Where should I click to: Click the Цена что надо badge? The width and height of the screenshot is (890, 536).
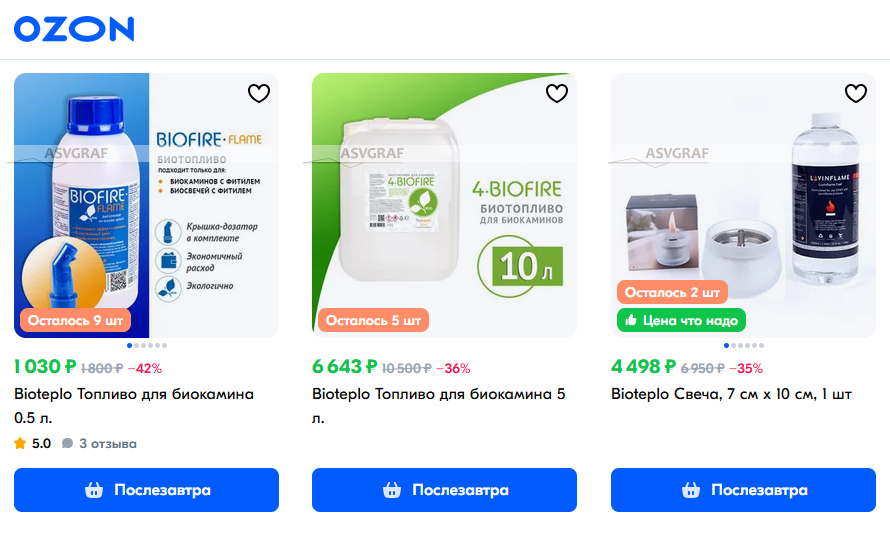681,320
